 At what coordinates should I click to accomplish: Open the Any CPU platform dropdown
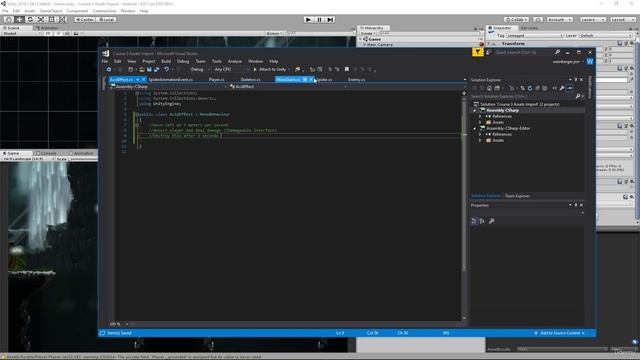(x=231, y=69)
